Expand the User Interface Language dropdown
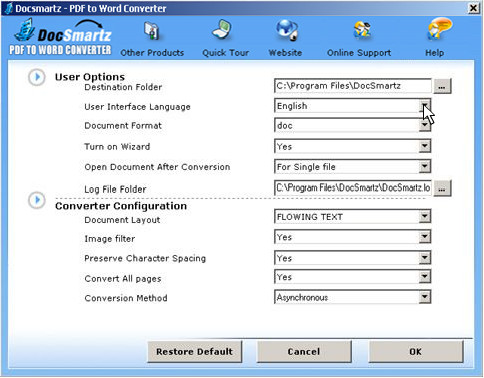This screenshot has height=378, width=484. (425, 106)
